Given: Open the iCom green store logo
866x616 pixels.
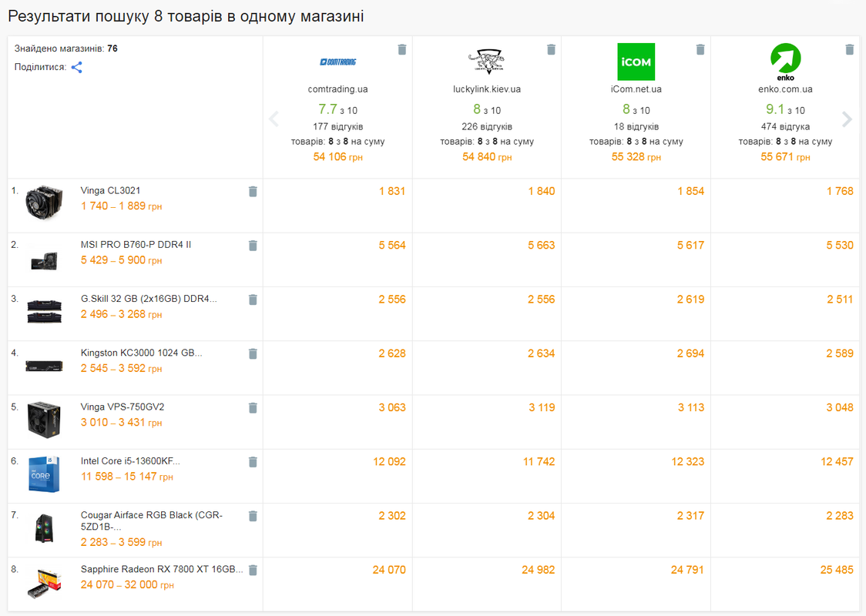Looking at the screenshot, I should 636,62.
